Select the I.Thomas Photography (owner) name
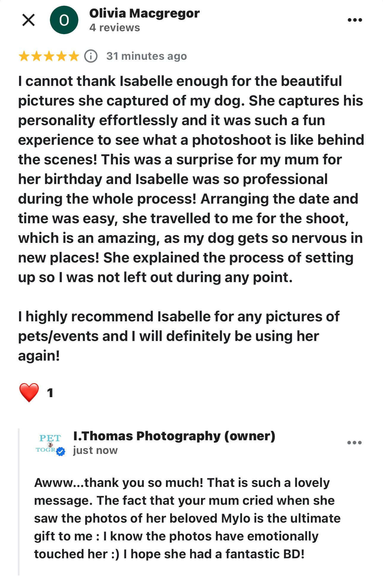Viewport: 383px width, 588px height. pyautogui.click(x=174, y=436)
